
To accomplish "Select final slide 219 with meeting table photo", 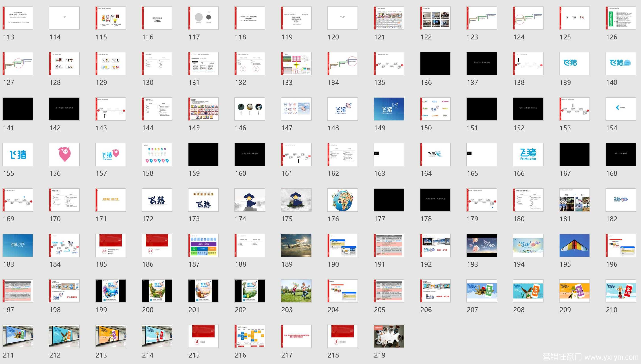I will 389,336.
